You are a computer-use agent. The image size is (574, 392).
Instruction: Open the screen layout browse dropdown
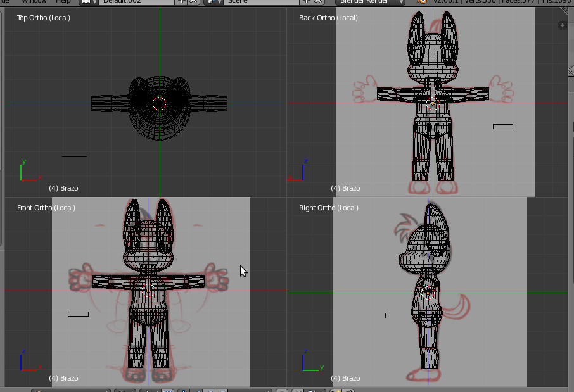pos(89,1)
